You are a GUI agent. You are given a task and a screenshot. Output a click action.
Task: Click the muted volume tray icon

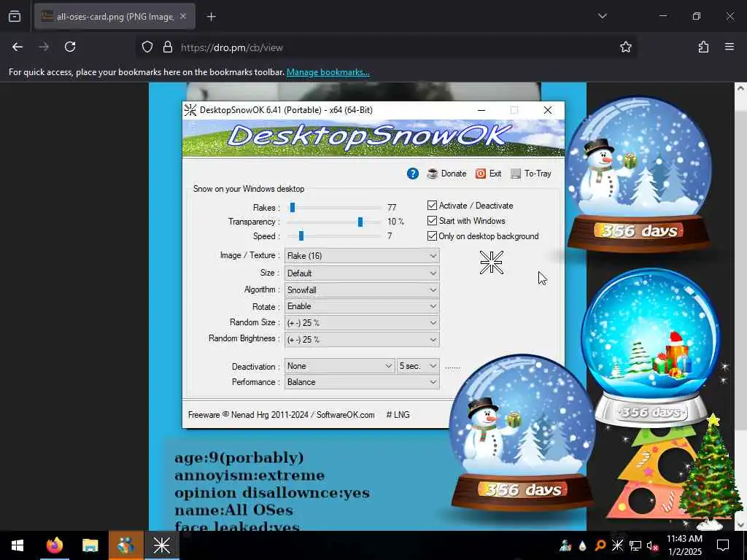[652, 545]
